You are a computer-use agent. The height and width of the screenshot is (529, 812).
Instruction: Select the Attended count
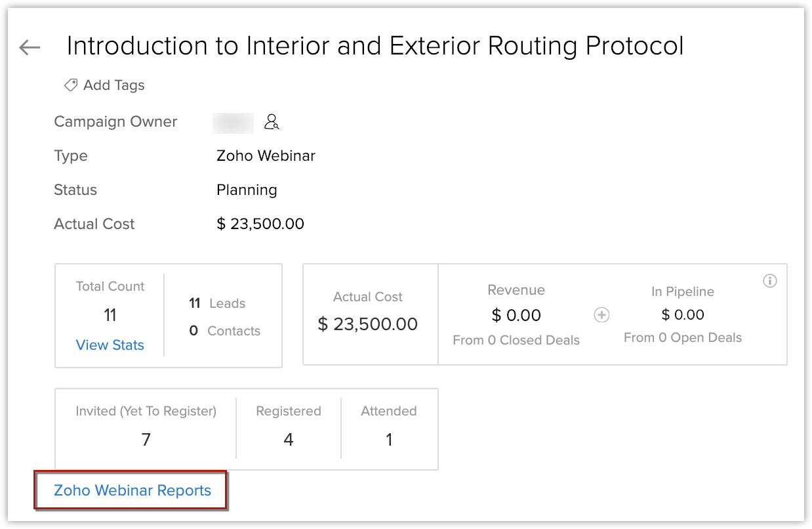pos(388,439)
